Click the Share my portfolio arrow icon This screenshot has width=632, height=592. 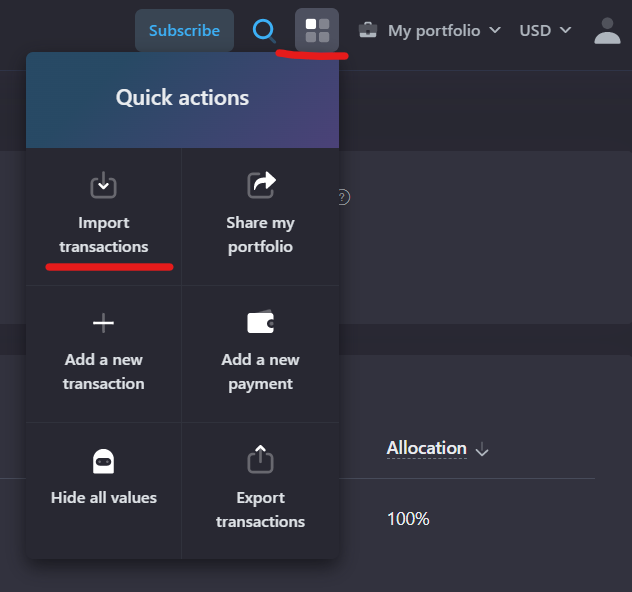click(x=260, y=185)
